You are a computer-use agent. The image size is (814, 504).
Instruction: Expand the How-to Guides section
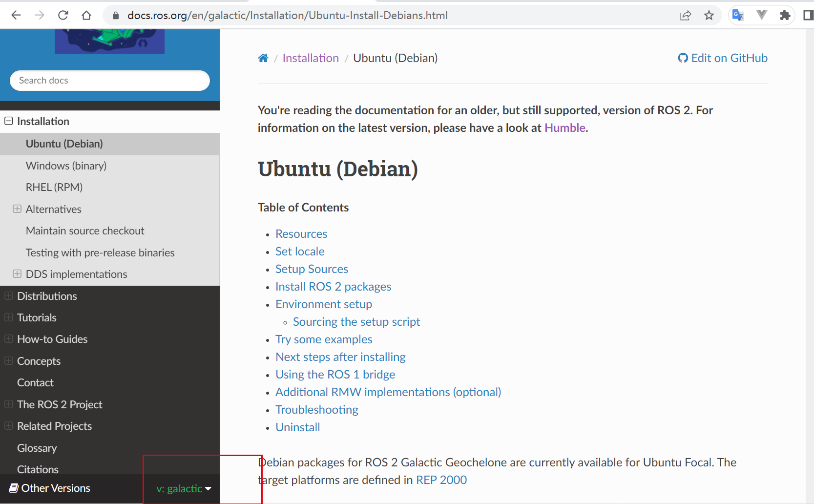point(9,339)
